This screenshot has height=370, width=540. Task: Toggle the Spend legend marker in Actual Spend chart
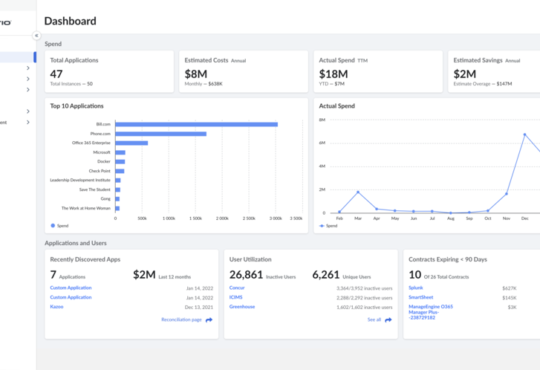point(322,226)
